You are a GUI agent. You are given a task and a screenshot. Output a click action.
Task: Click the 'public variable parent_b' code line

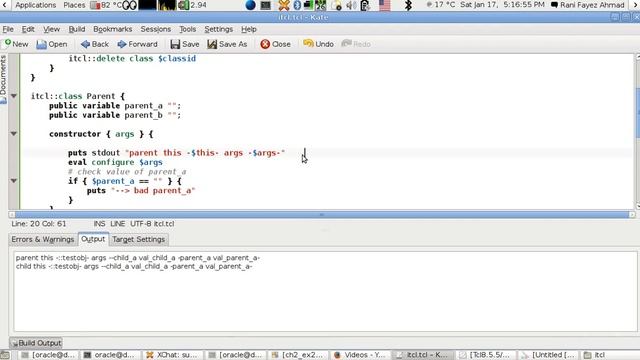(115, 115)
